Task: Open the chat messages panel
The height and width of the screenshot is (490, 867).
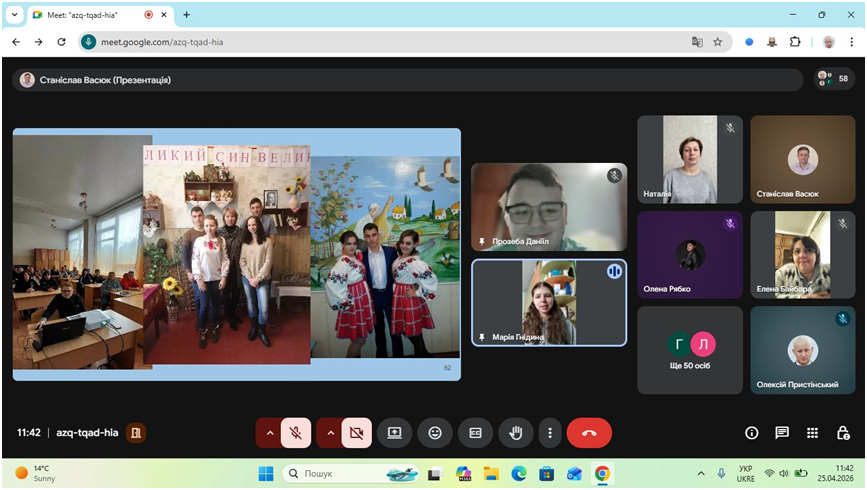Action: point(782,433)
